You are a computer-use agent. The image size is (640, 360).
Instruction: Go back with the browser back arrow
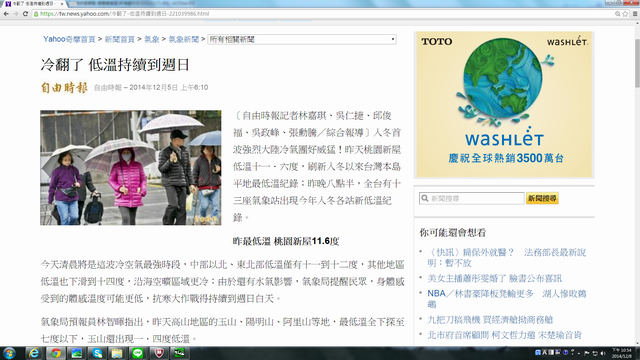coord(6,13)
